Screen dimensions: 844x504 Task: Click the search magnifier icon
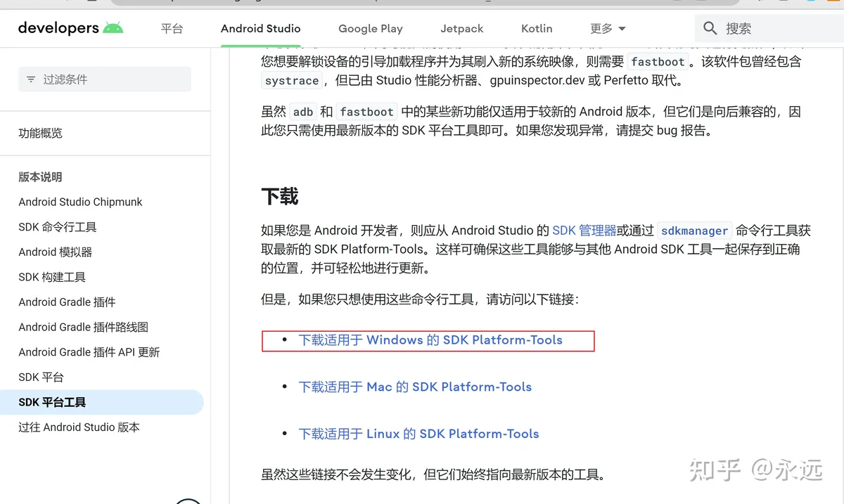(710, 29)
